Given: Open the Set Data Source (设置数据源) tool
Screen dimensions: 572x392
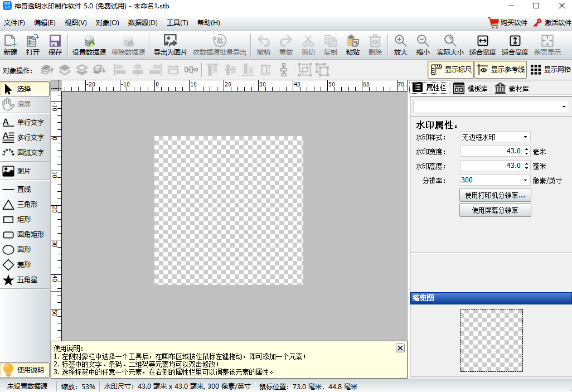Looking at the screenshot, I should point(89,45).
